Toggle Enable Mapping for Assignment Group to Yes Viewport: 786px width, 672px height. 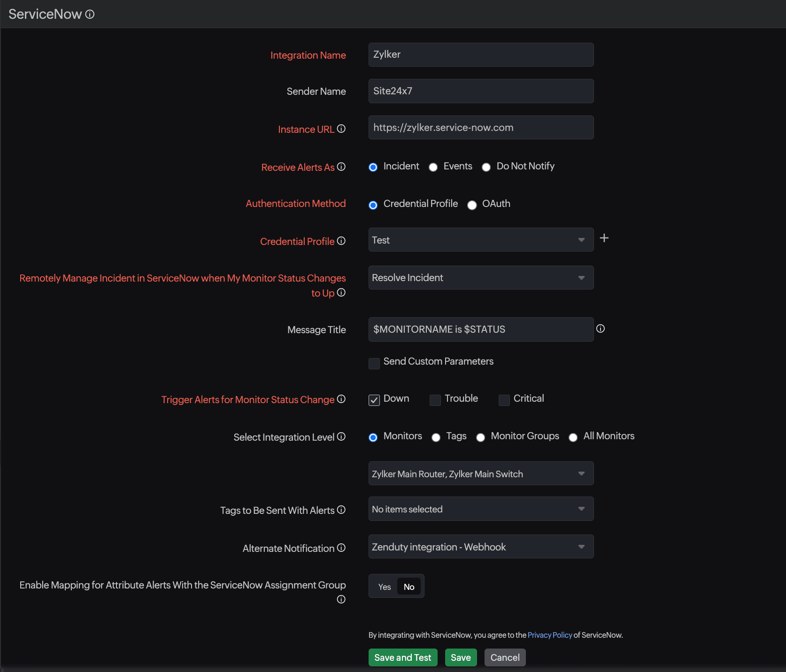pyautogui.click(x=384, y=586)
